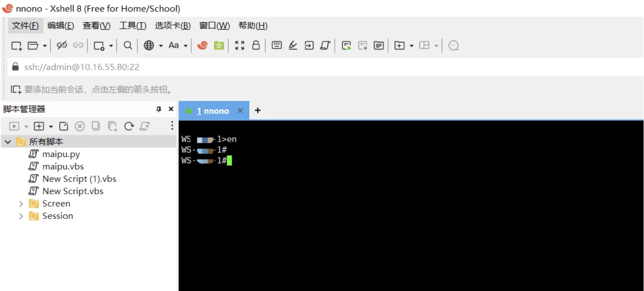The width and height of the screenshot is (644, 291).
Task: Open the on-screen keyboard toolbar icon
Action: click(x=276, y=45)
